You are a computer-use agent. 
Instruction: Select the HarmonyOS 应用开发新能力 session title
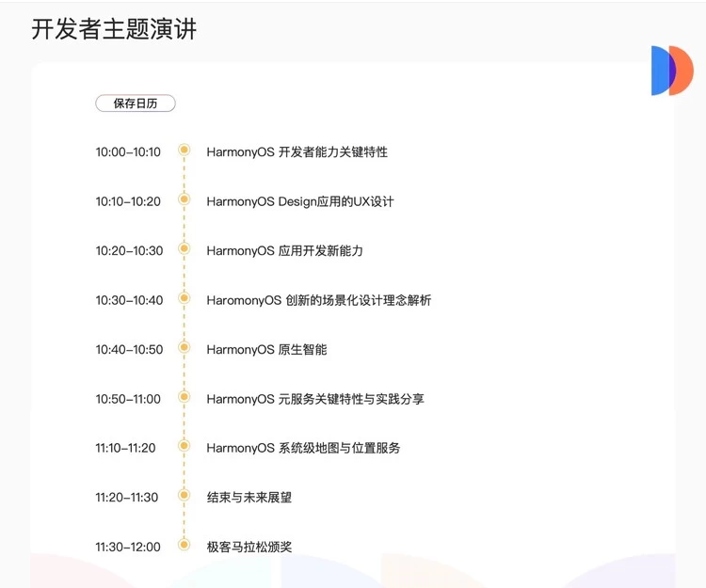point(284,251)
